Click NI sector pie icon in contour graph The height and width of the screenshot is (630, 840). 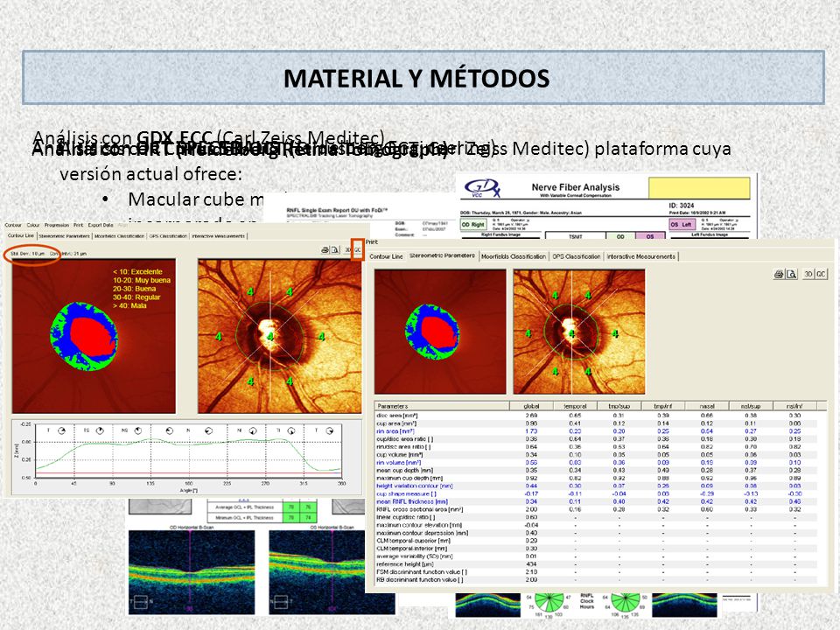253,430
